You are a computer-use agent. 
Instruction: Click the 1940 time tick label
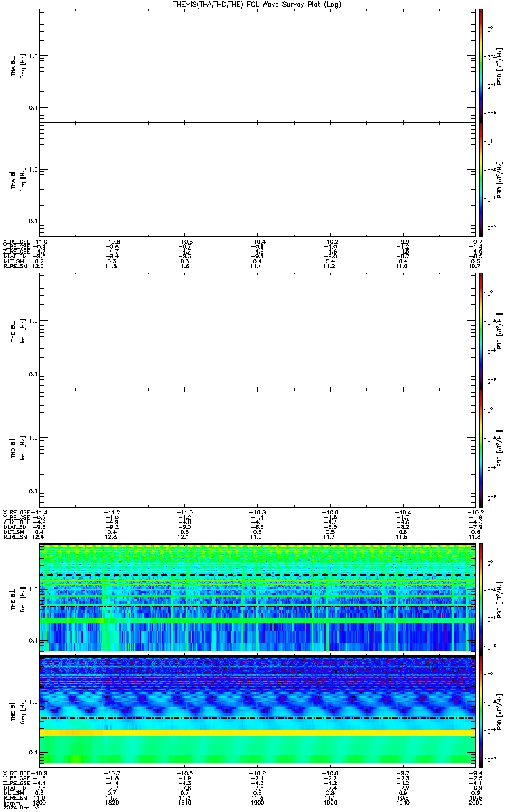click(x=402, y=802)
